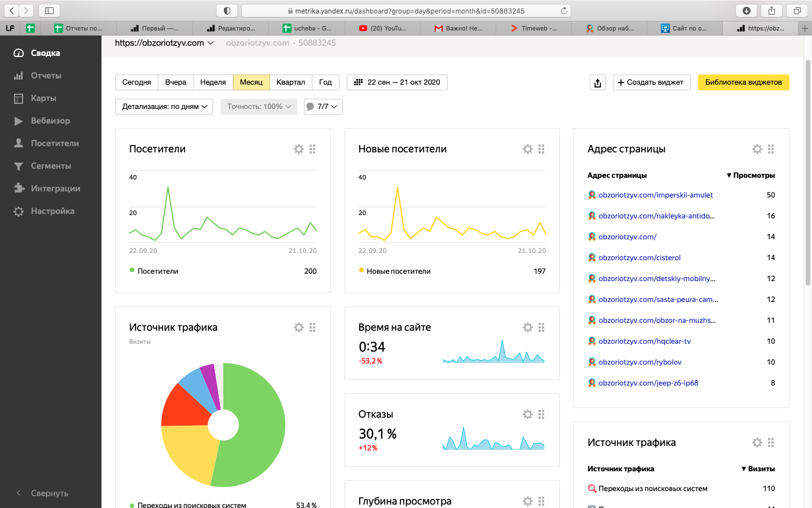
Task: Open link obzoriotzyv.com/rybolov
Action: (x=640, y=362)
